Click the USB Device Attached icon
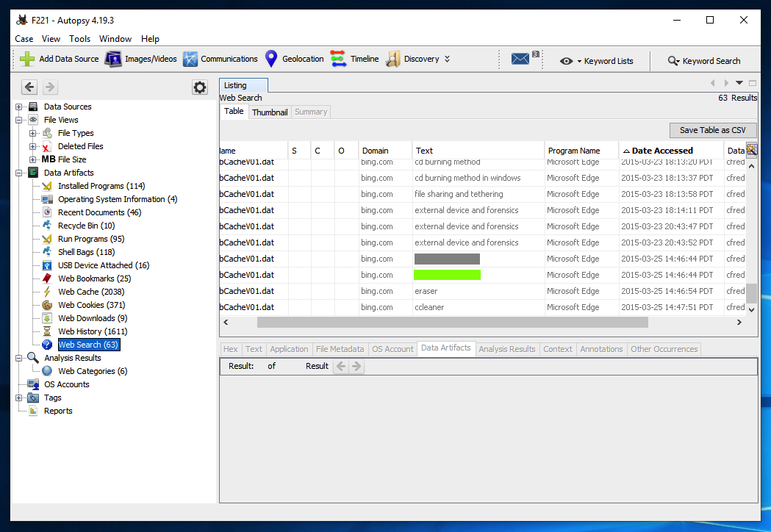The width and height of the screenshot is (771, 532). (x=47, y=265)
